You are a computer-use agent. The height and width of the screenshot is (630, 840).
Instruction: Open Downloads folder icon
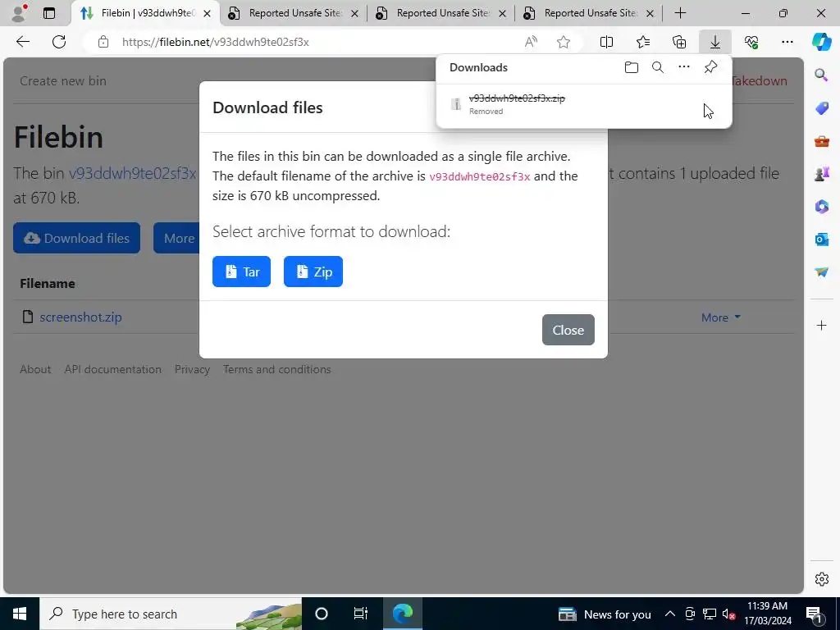[x=632, y=67]
